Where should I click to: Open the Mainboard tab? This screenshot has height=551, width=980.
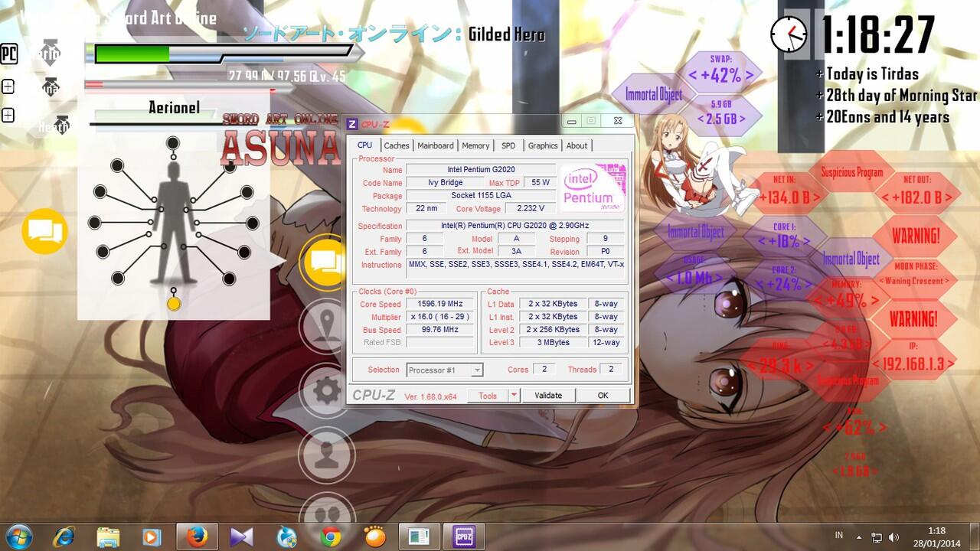tap(436, 145)
